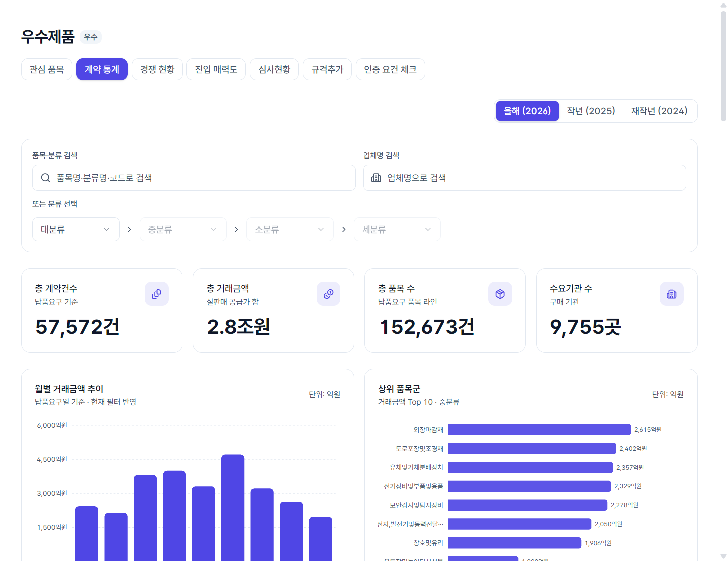The height and width of the screenshot is (561, 728).
Task: Open the 중분류 dropdown
Action: tap(183, 229)
